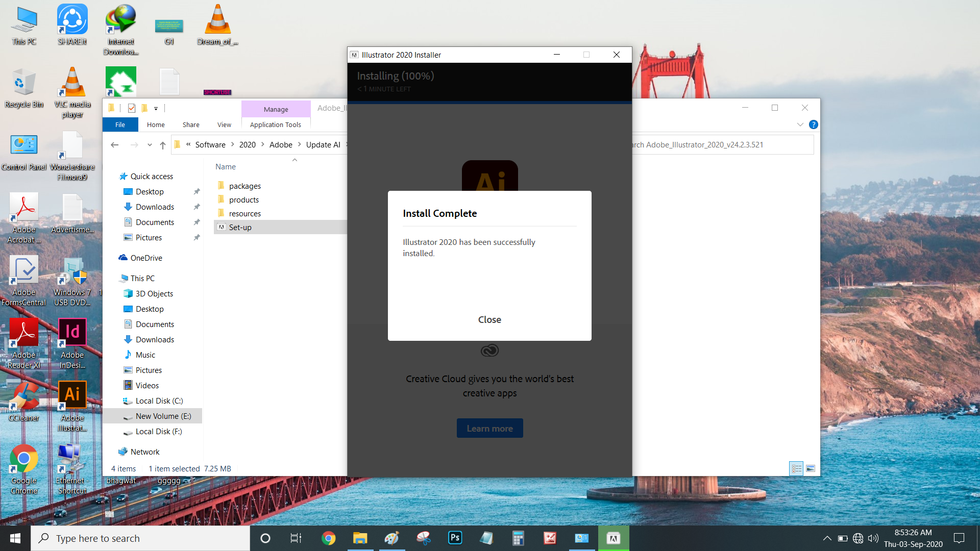Image resolution: width=980 pixels, height=551 pixels.
Task: Close the Install Complete dialog
Action: pyautogui.click(x=489, y=320)
